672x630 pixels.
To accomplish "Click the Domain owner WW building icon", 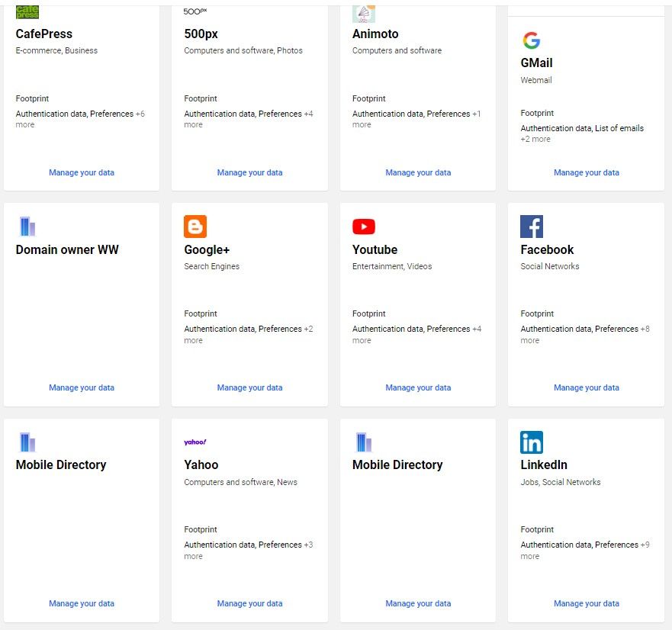I will pos(27,227).
